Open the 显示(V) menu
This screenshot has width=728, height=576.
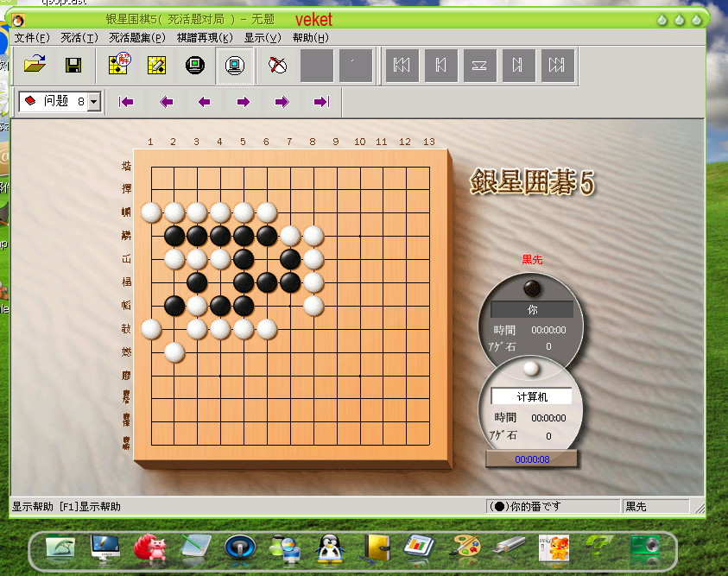[263, 38]
